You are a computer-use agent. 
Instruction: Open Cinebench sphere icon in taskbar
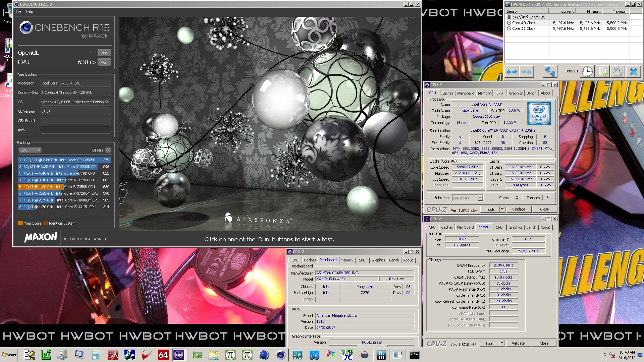tap(280, 355)
